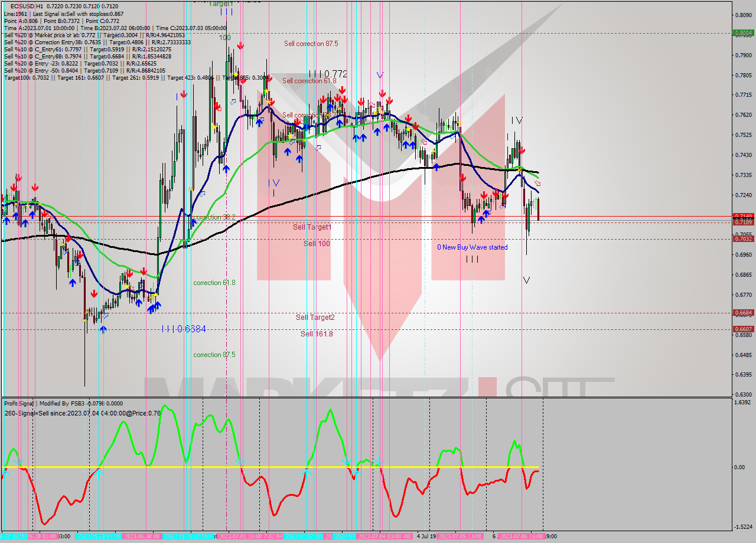Click the '260-Signal=Sell since' indicator line
This screenshot has height=543, width=756.
pos(82,413)
